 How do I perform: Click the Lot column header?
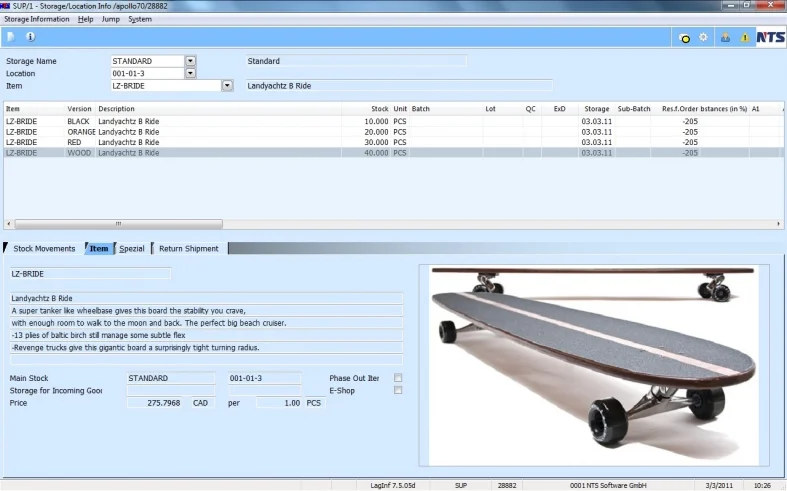click(490, 108)
